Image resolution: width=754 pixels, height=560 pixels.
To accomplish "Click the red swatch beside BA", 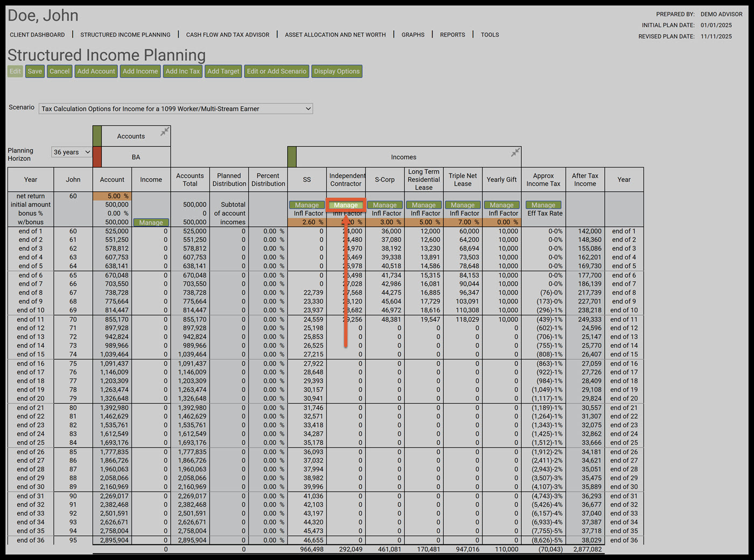I will pyautogui.click(x=97, y=157).
